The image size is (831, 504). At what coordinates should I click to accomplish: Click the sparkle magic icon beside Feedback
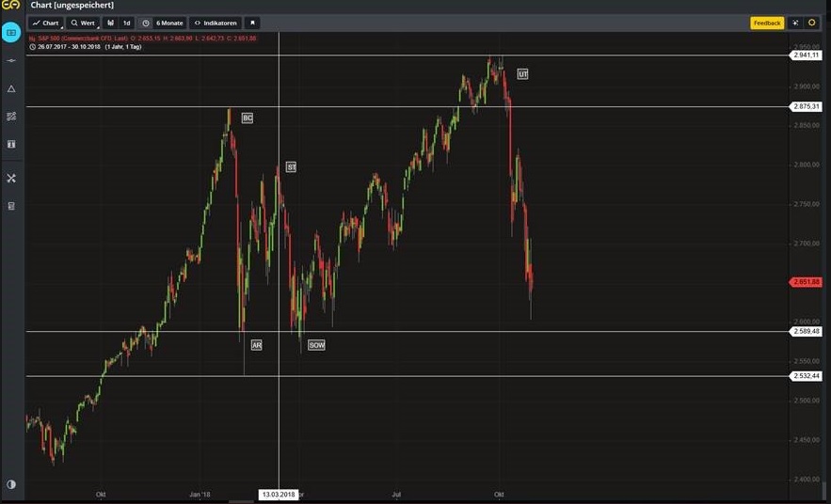[795, 23]
